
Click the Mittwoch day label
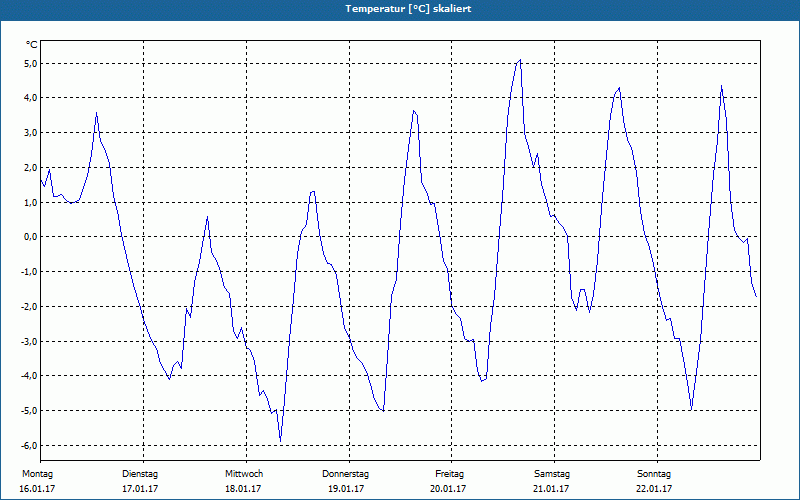pos(244,474)
